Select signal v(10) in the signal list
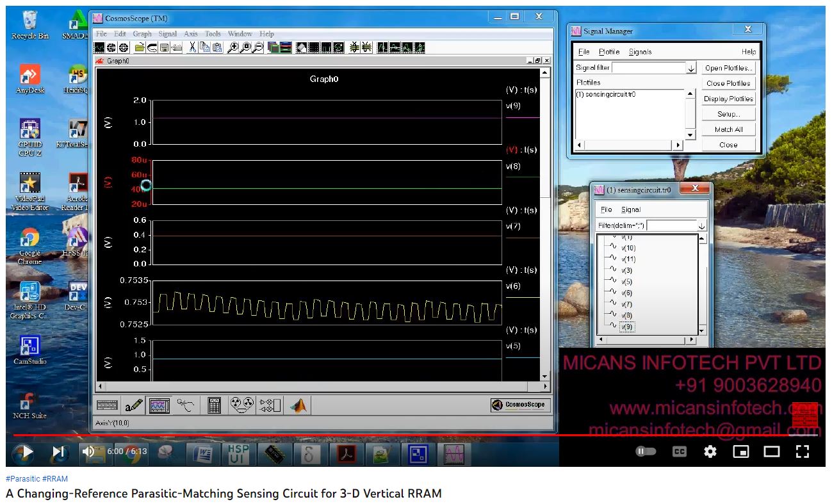 (628, 248)
